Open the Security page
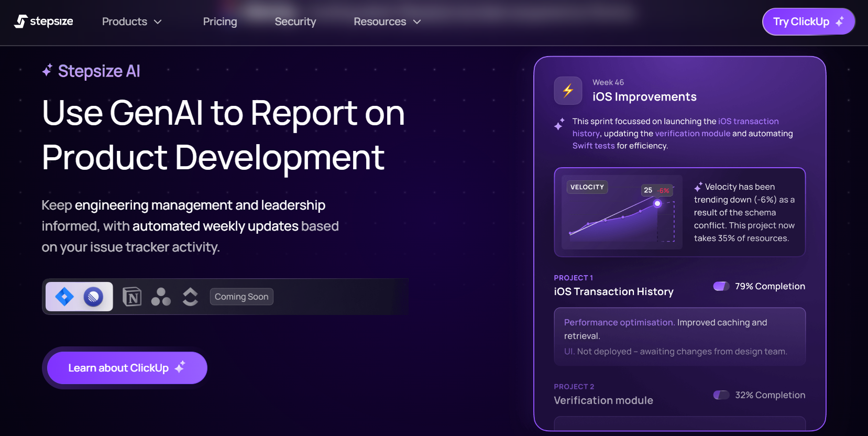This screenshot has width=868, height=436. pos(295,21)
